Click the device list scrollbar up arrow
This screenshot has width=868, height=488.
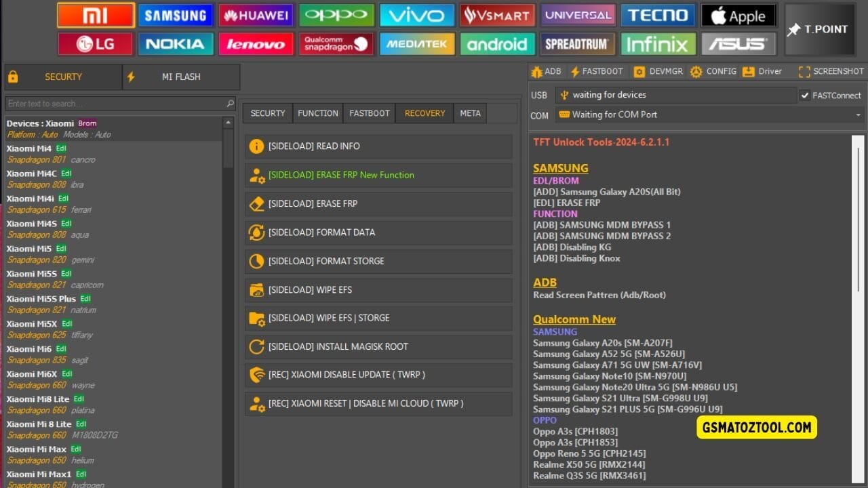229,123
